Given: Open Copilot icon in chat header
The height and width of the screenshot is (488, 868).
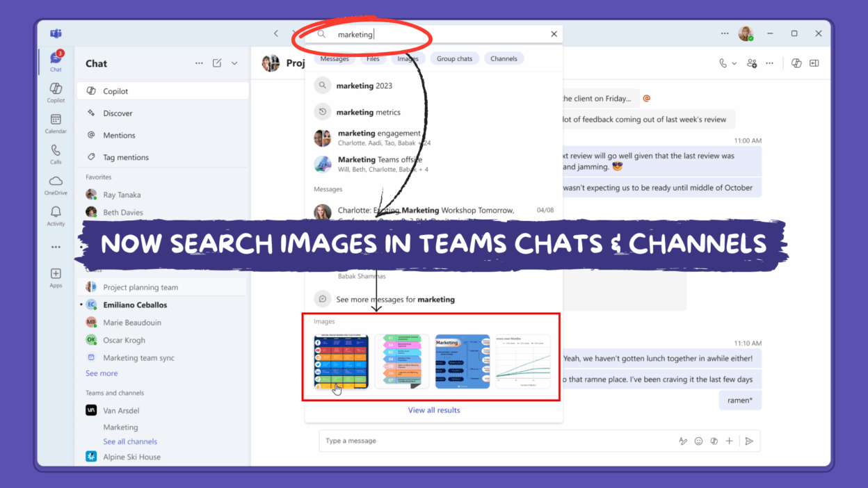Looking at the screenshot, I should (x=796, y=63).
